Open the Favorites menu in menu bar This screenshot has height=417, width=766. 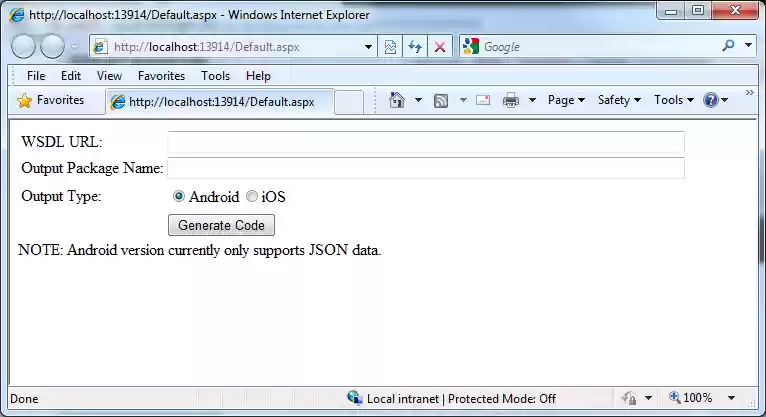[161, 76]
